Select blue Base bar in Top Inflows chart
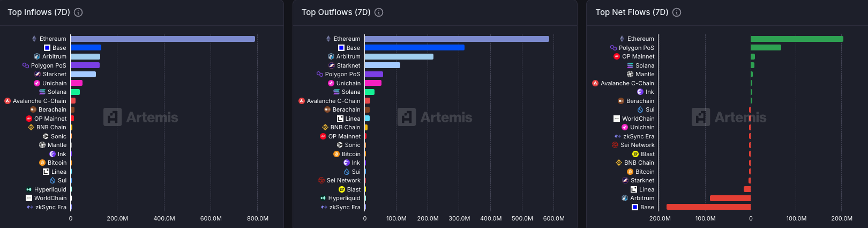The height and width of the screenshot is (228, 868). tap(86, 48)
